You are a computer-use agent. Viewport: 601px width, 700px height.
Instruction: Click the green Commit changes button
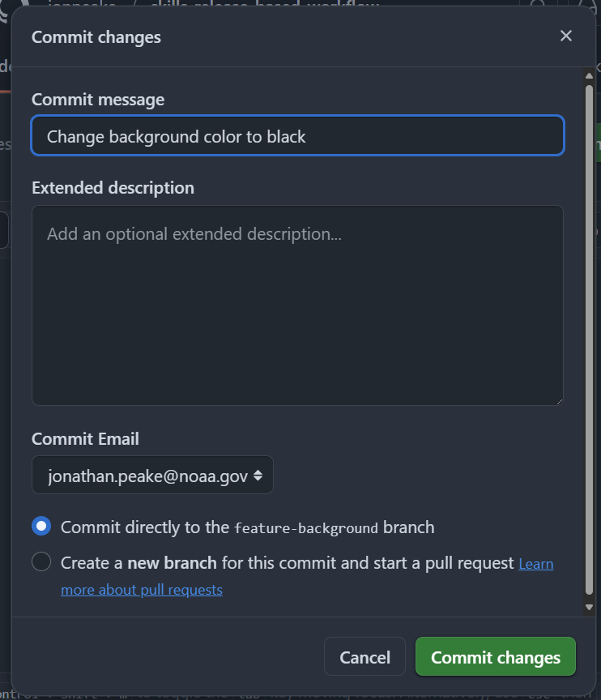495,657
